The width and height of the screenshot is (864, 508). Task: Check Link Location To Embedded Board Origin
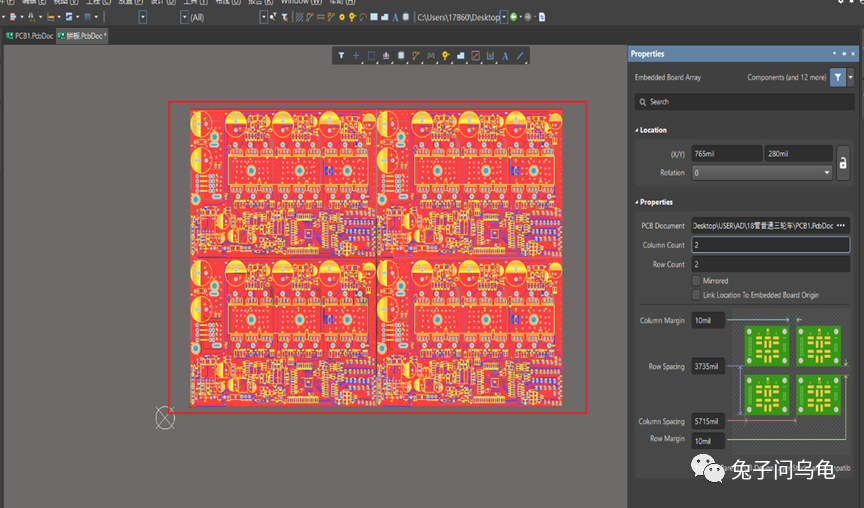696,295
